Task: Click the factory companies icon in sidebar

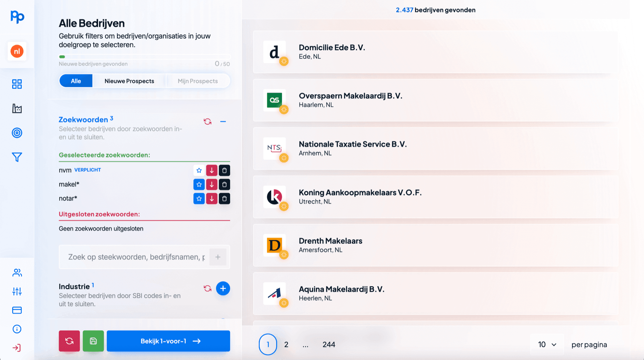Action: point(17,108)
